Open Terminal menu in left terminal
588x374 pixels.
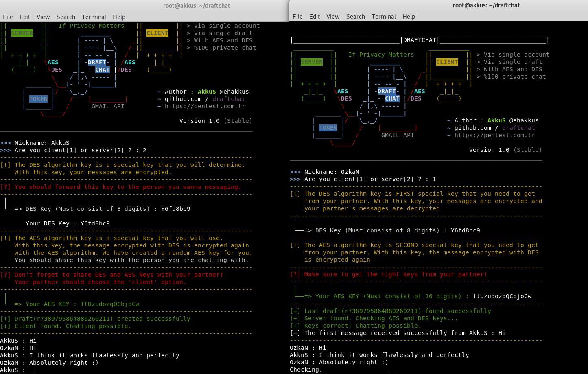tap(94, 17)
